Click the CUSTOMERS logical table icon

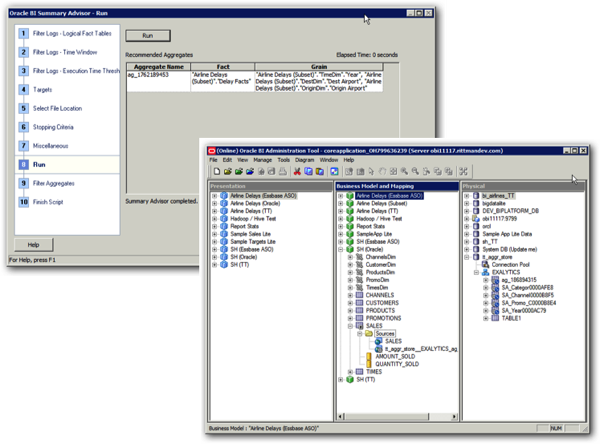[359, 303]
